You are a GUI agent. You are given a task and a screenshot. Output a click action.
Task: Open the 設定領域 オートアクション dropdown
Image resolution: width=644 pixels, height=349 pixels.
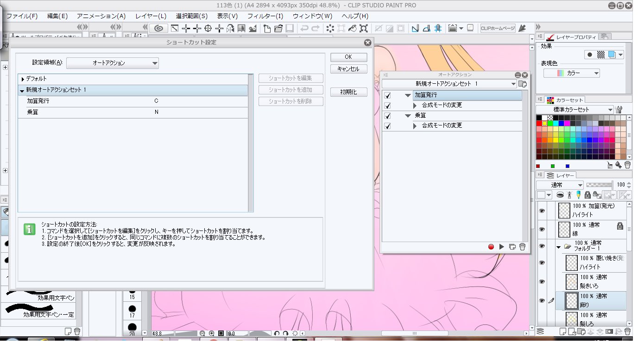tap(113, 63)
